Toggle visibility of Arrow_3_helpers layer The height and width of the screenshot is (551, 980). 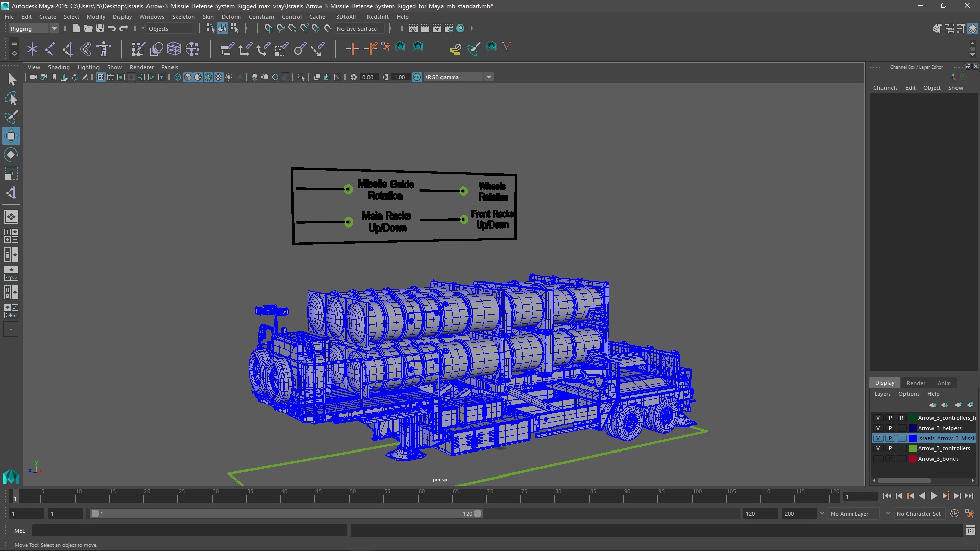[878, 428]
